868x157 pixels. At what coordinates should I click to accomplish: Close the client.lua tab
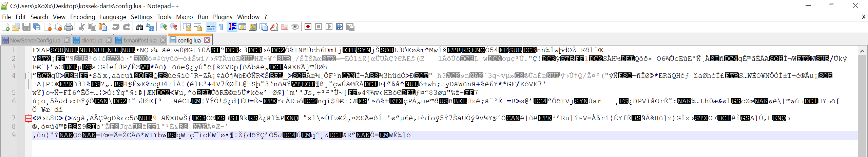[109, 40]
